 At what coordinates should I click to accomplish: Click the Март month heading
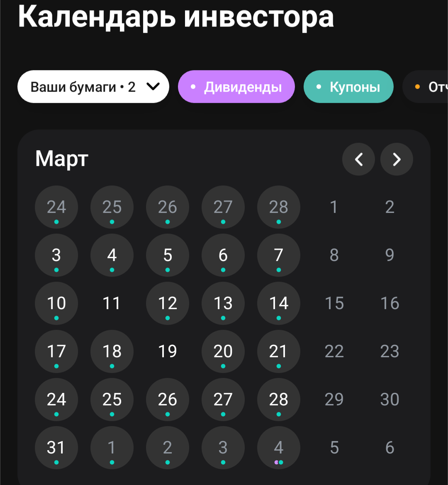(61, 159)
